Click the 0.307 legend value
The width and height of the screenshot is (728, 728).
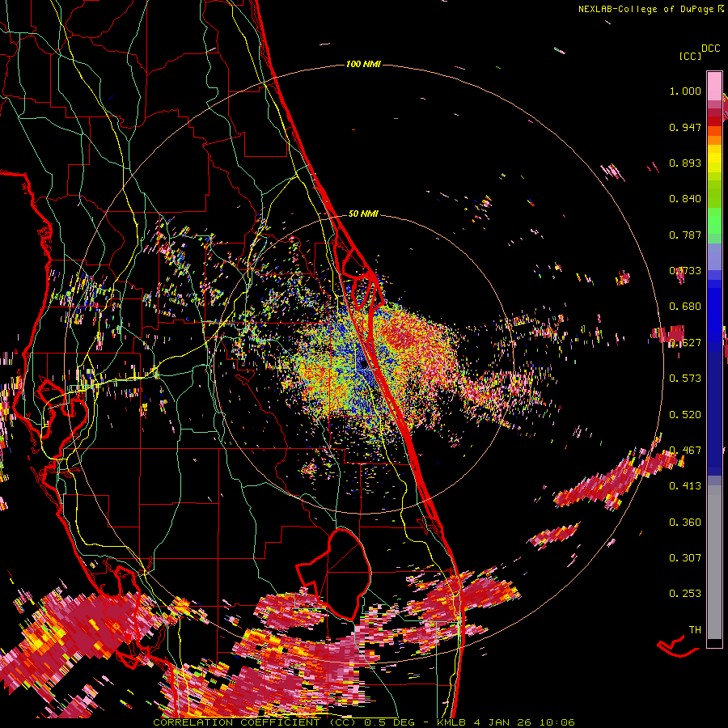coord(685,558)
